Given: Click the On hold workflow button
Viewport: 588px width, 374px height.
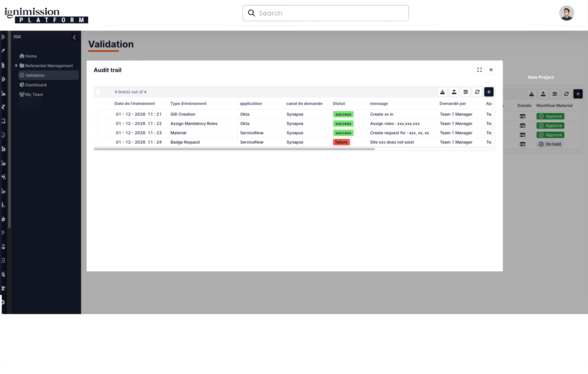Looking at the screenshot, I should click(550, 144).
